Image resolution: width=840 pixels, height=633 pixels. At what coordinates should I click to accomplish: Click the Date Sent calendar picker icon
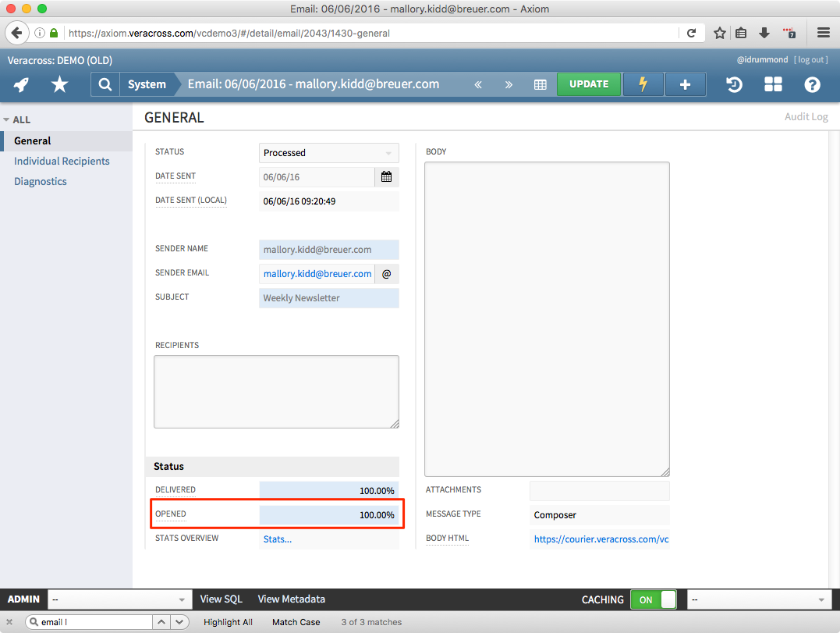click(x=386, y=177)
